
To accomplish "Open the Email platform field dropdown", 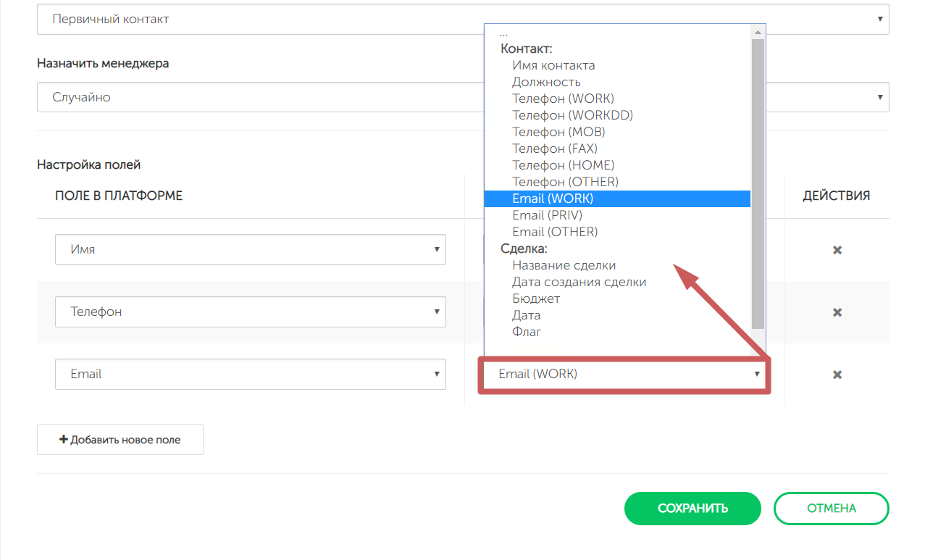I will coord(250,375).
